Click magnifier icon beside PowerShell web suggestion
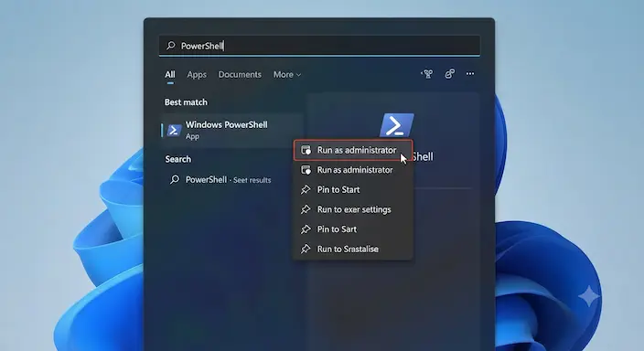 coord(175,179)
